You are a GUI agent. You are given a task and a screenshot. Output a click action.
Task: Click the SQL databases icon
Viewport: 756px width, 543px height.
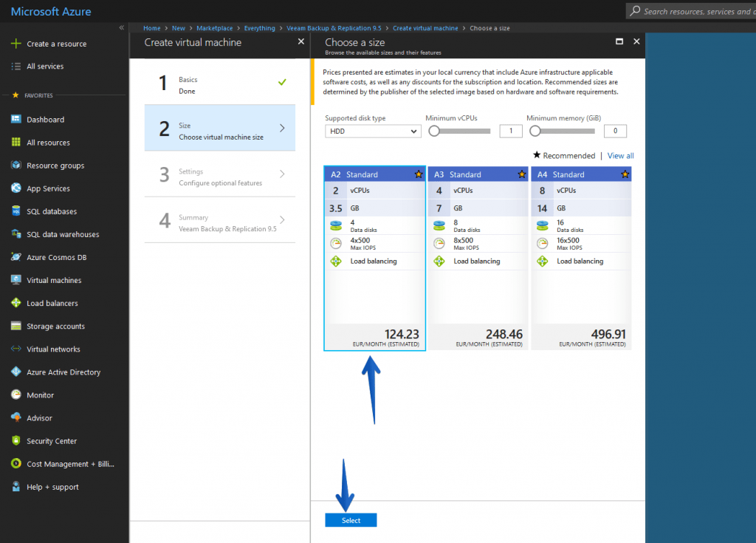16,211
